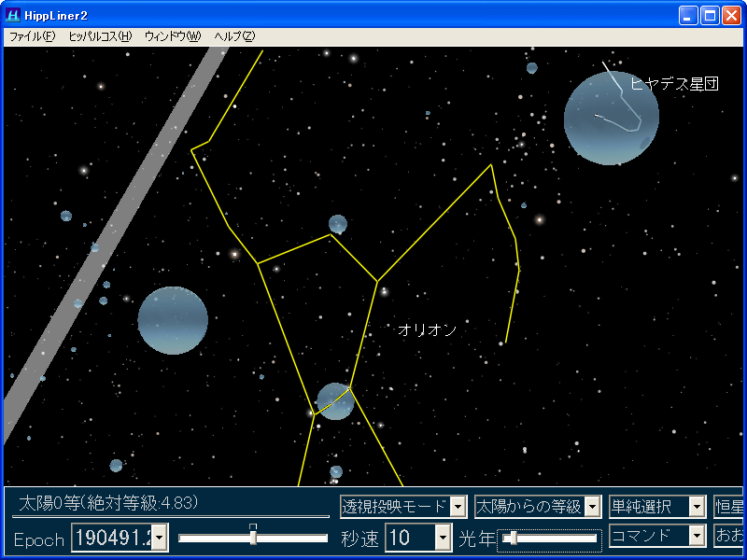Open the コマンド command dropdown
This screenshot has height=560, width=747.
pyautogui.click(x=697, y=536)
